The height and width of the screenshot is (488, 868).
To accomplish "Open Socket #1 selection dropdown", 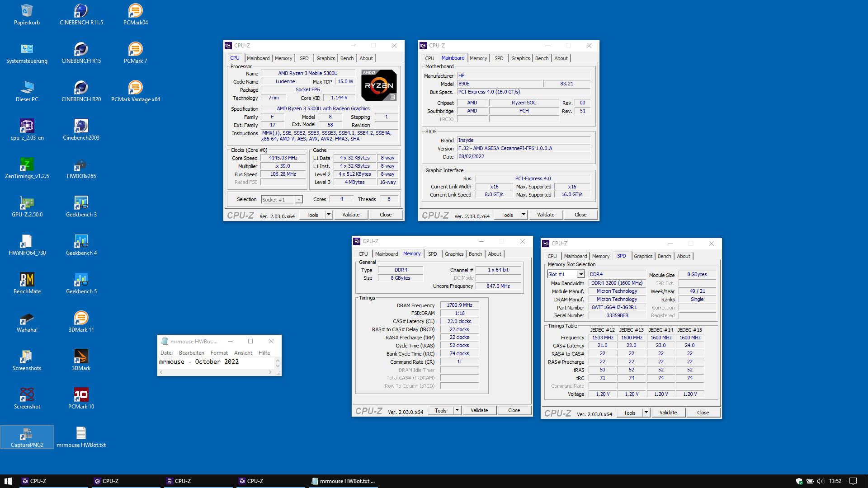I will pos(282,200).
